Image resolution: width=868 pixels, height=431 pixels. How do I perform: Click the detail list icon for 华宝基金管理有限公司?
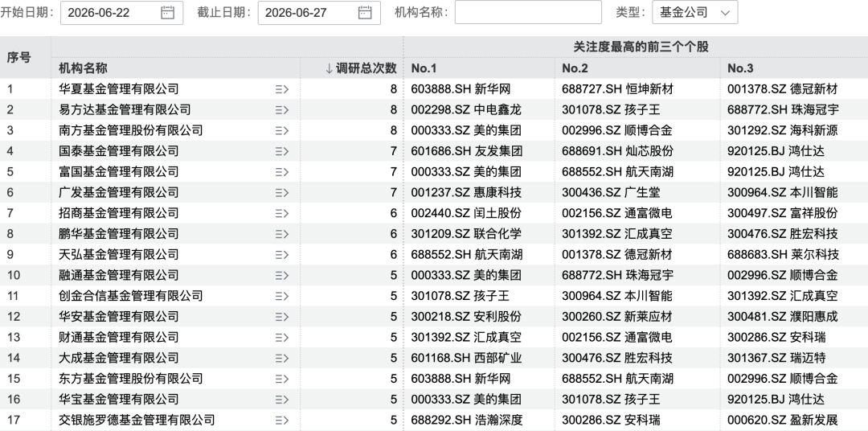282,400
